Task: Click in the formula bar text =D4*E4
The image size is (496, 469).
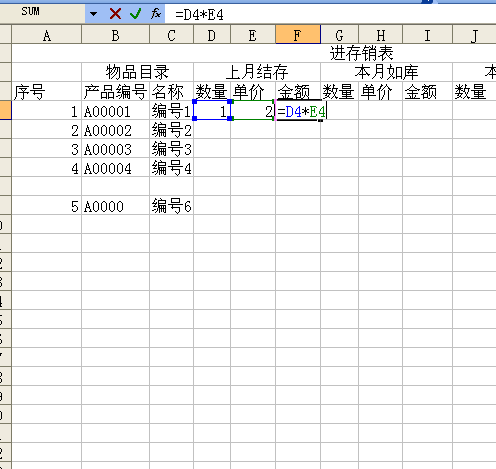Action: point(199,15)
